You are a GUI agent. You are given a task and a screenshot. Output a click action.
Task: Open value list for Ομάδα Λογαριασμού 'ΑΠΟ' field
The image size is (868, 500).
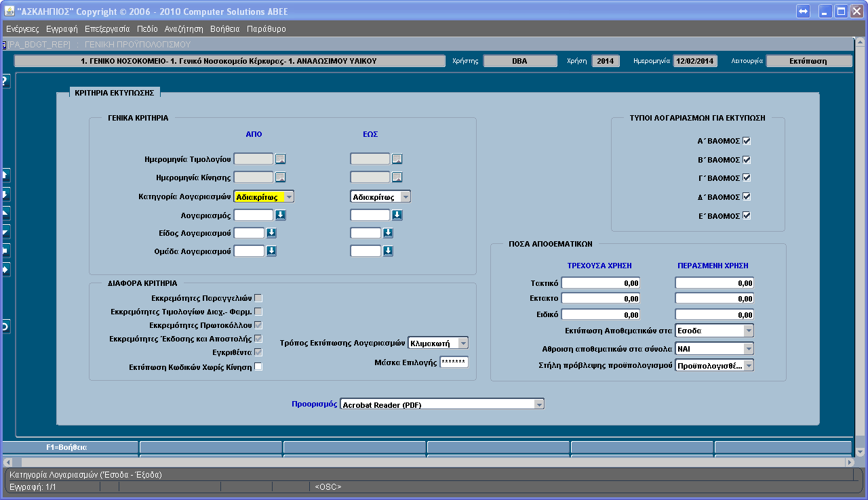(x=271, y=251)
